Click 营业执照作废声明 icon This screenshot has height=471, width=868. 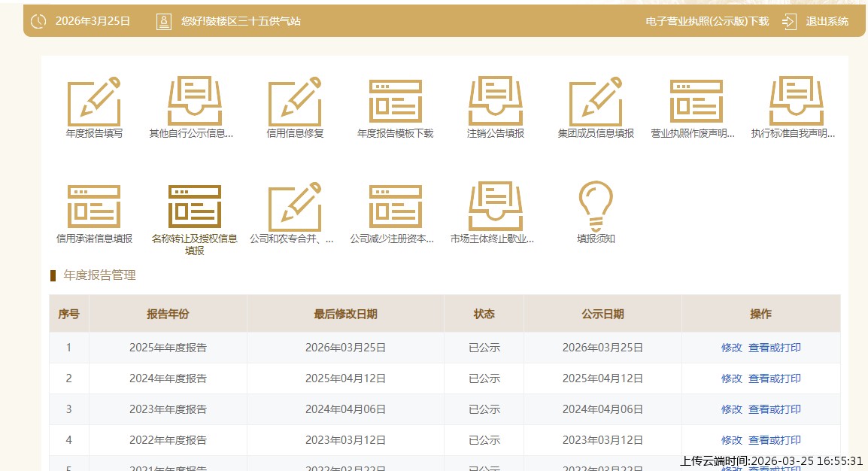tap(696, 102)
